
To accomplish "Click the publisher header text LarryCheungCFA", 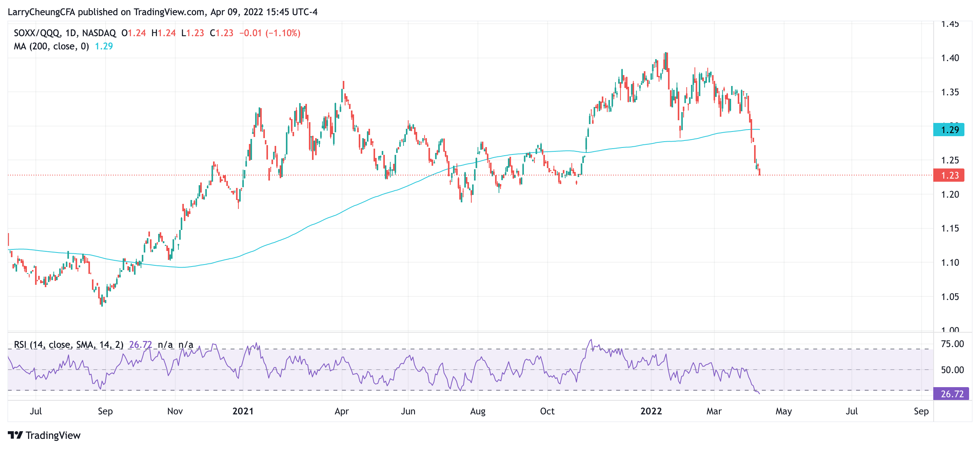I will pos(42,12).
